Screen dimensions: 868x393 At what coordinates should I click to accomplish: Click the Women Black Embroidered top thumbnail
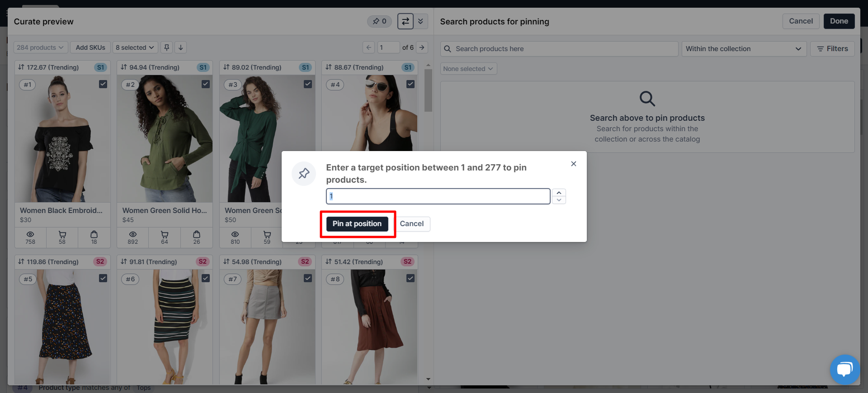62,139
